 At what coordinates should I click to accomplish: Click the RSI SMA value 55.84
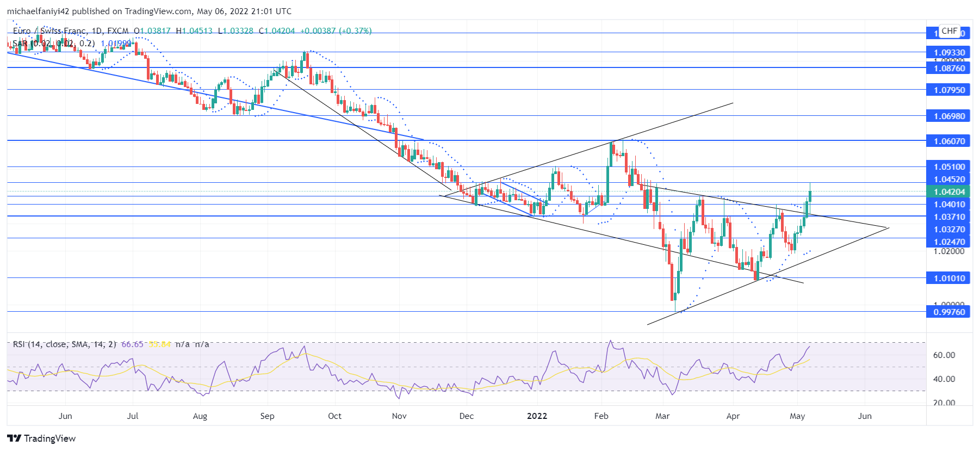pyautogui.click(x=160, y=344)
